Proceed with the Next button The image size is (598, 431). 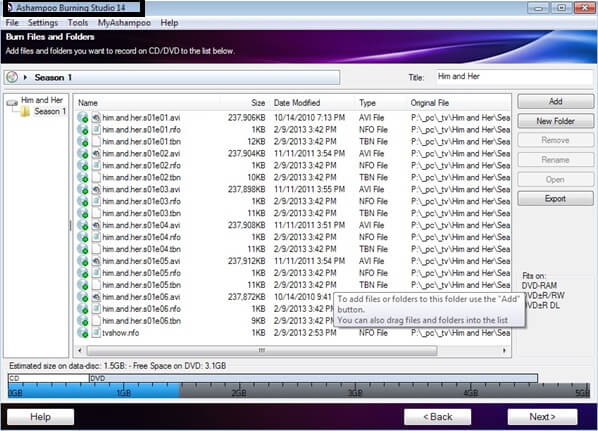point(542,417)
